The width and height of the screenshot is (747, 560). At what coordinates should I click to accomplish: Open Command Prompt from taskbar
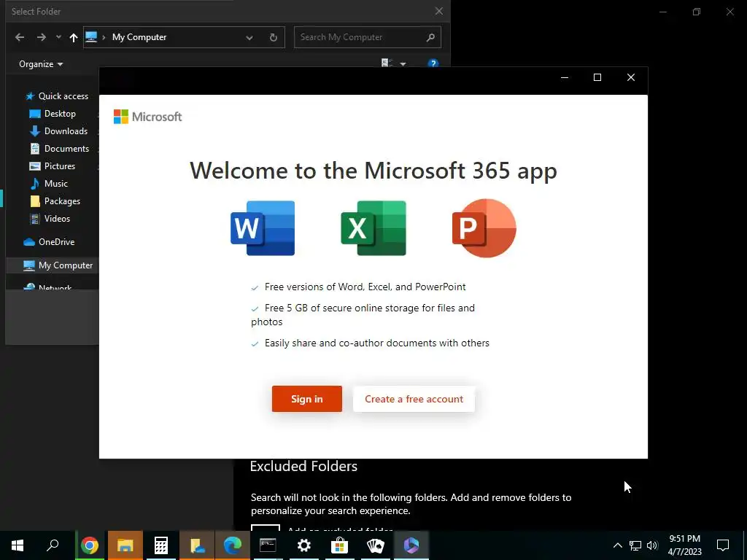268,545
